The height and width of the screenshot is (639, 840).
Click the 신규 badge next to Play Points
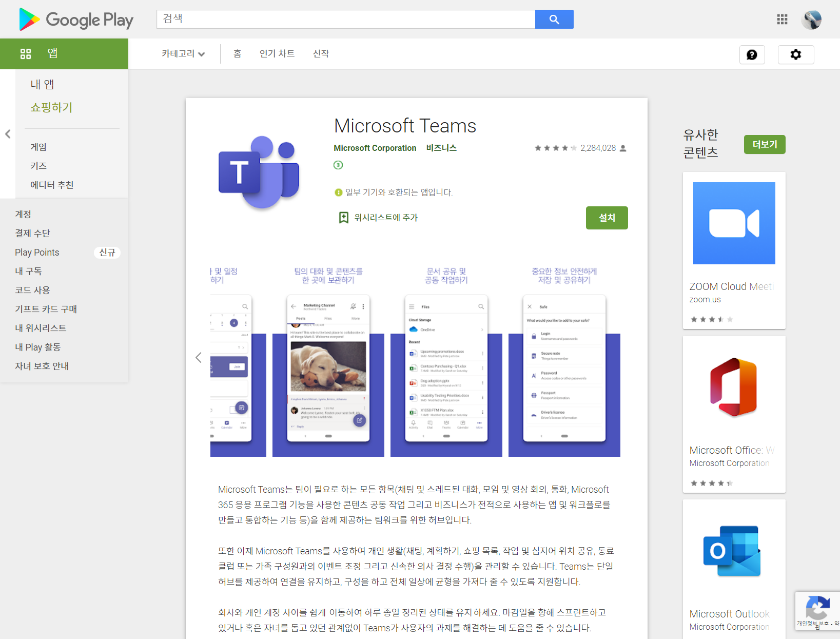(107, 253)
